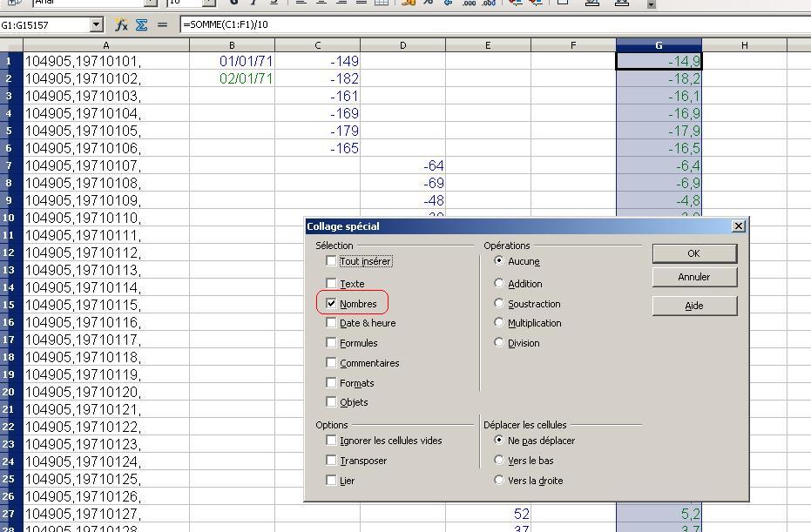Image resolution: width=811 pixels, height=532 pixels.
Task: Click the Sum (sigma) icon
Action: [x=141, y=24]
